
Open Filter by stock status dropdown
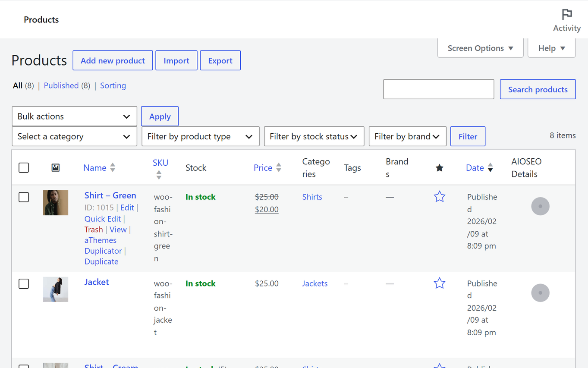[314, 136]
